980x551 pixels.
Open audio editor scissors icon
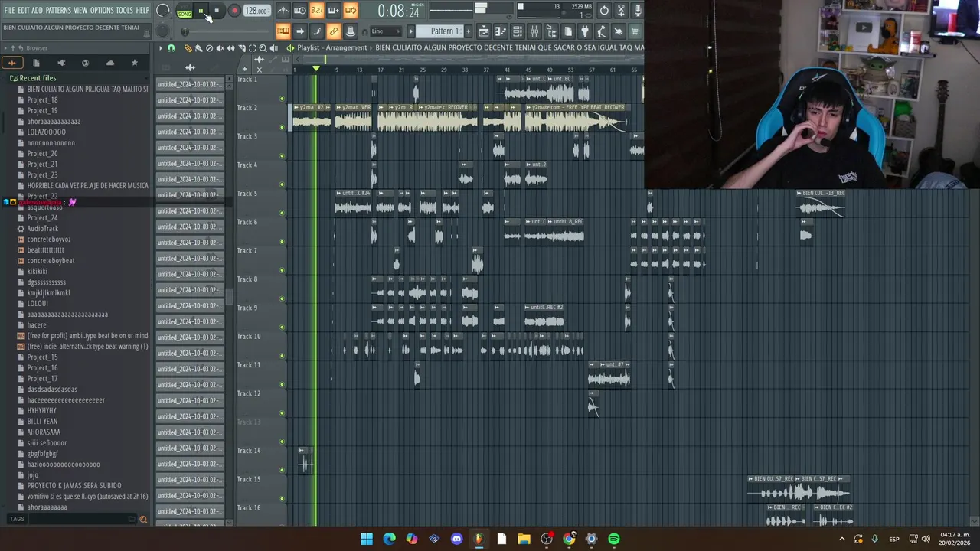pyautogui.click(x=621, y=11)
